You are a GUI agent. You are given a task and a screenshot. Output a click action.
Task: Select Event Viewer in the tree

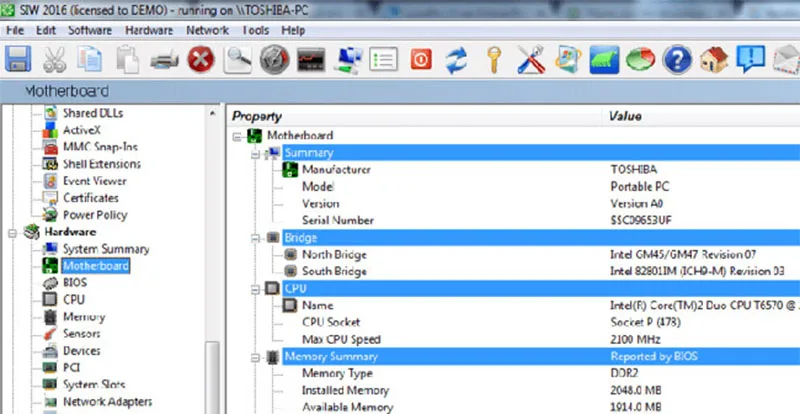tap(95, 181)
